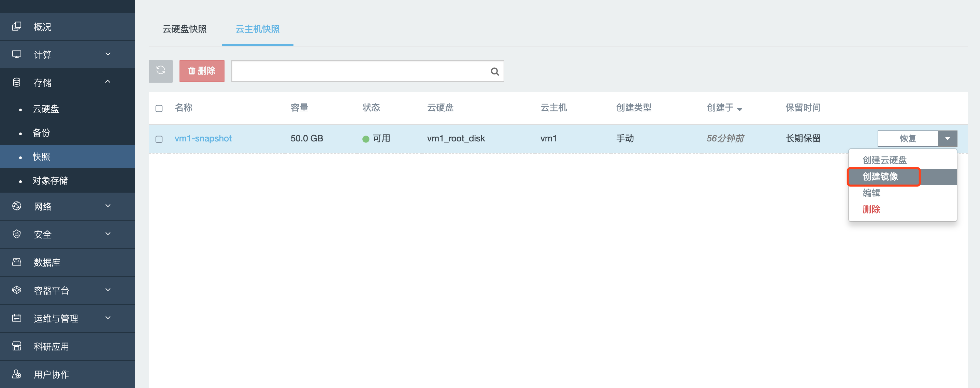980x388 pixels.
Task: Expand the 网络 menu chevron
Action: pyautogui.click(x=108, y=206)
